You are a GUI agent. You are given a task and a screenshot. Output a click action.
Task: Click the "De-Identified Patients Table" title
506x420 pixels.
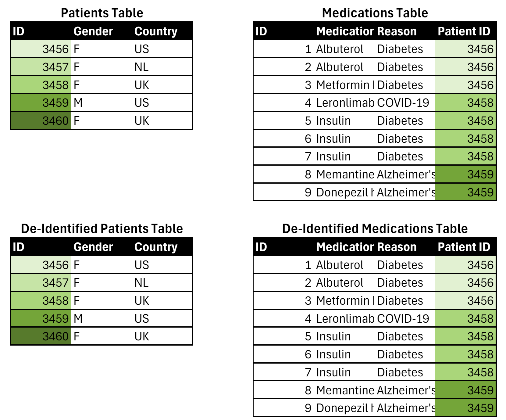(102, 228)
